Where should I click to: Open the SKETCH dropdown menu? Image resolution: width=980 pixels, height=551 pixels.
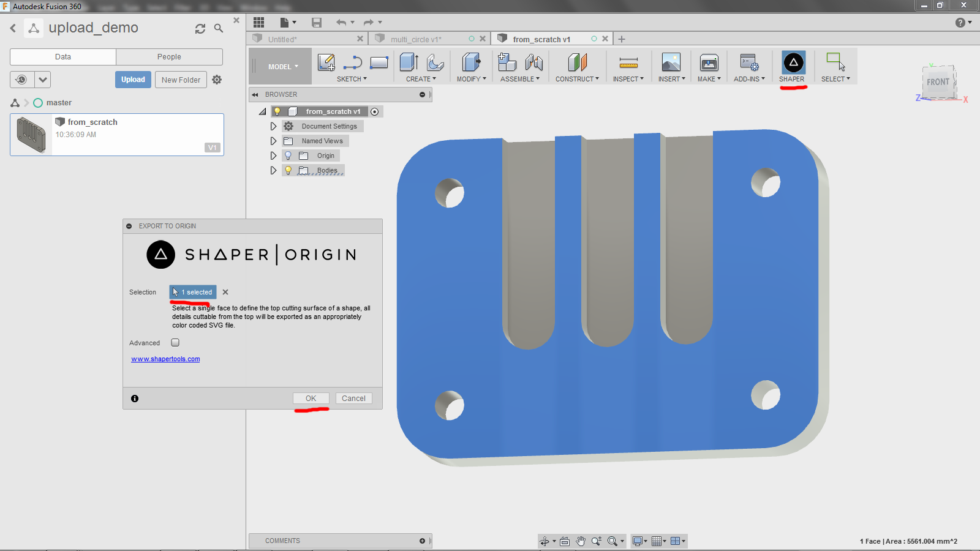[352, 79]
